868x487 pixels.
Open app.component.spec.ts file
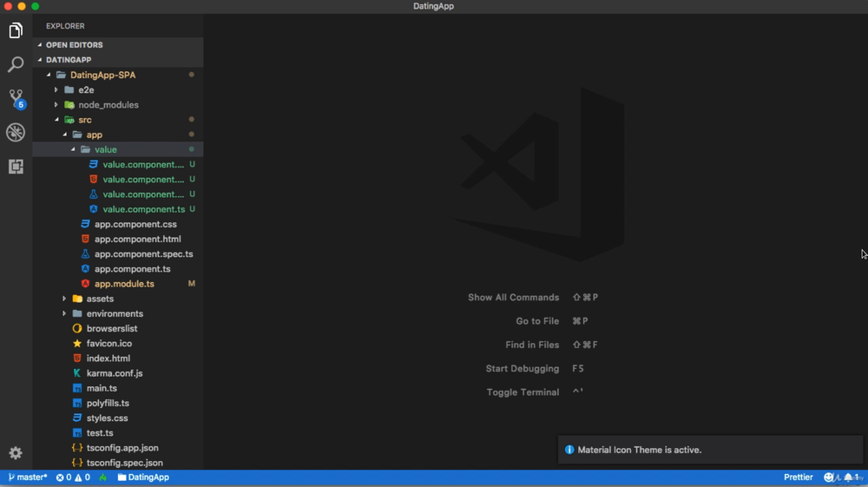coord(143,254)
